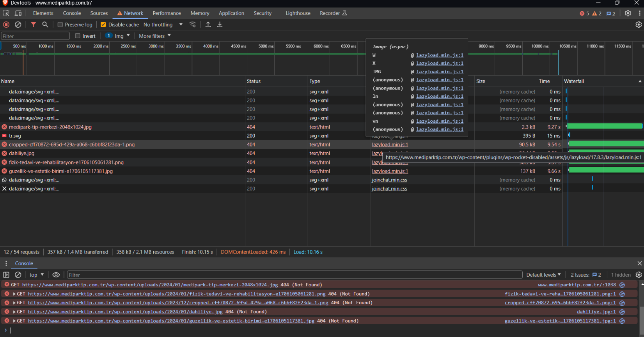Toggle the device toolbar icon
Image resolution: width=644 pixels, height=337 pixels.
18,13
